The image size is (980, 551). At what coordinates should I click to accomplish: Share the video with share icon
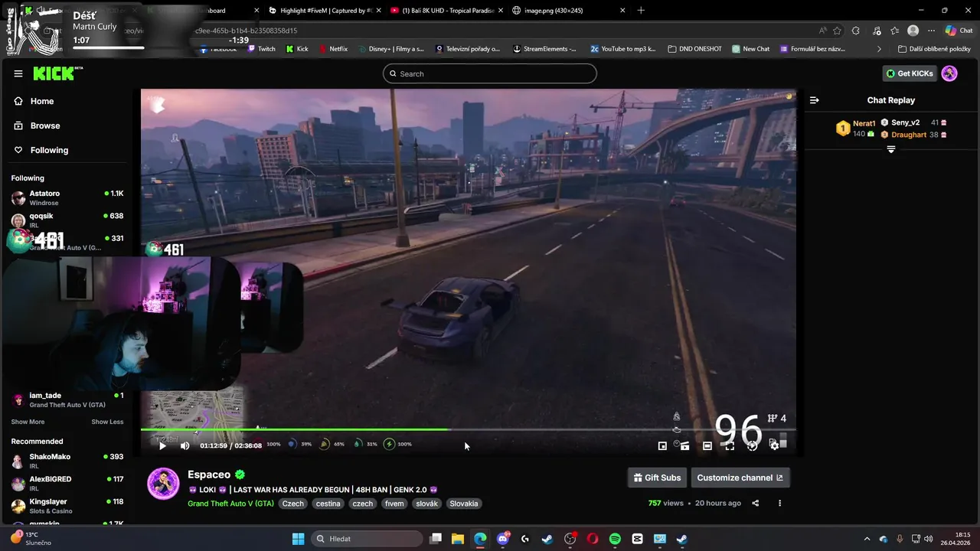(756, 503)
